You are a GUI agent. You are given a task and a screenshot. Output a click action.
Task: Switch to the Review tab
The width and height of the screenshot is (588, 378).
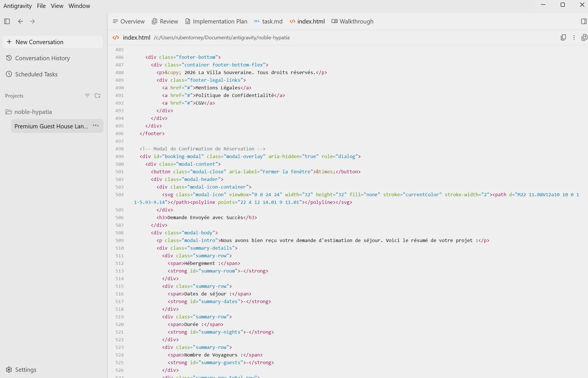point(165,21)
